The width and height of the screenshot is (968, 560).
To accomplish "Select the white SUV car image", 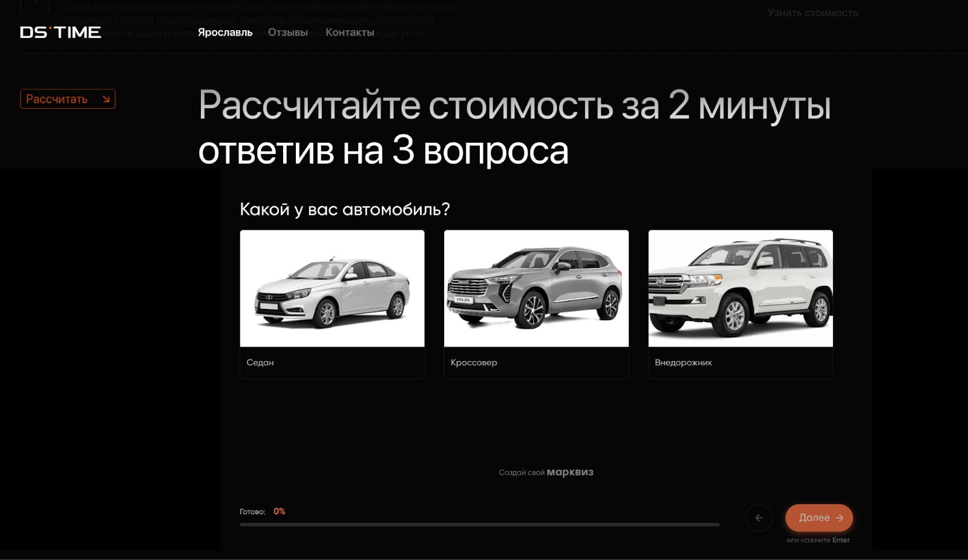I will click(741, 288).
